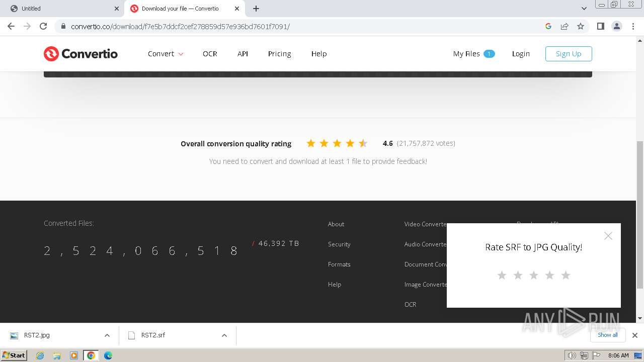Rate two stars in quality popup
Screen dimensions: 644x362
click(x=518, y=275)
